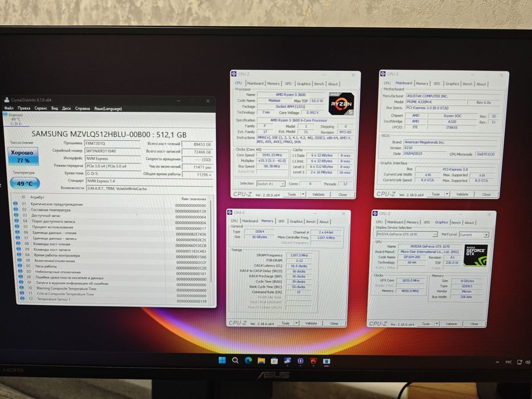Open the volume tray icon
Image resolution: width=532 pixels, height=399 pixels.
[x=527, y=363]
